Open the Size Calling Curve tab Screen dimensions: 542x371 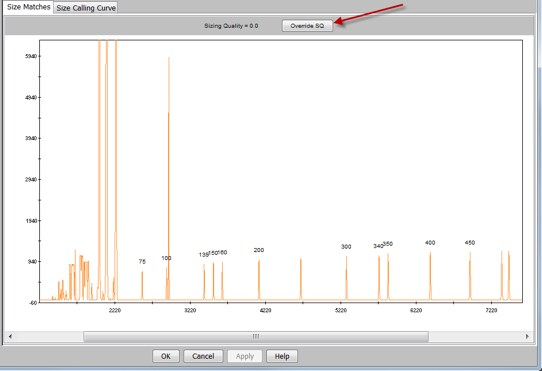(86, 8)
